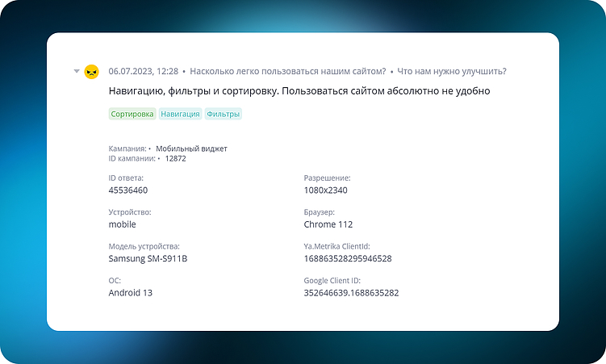Click the angry face rating emoji
606x364 pixels.
[x=92, y=72]
